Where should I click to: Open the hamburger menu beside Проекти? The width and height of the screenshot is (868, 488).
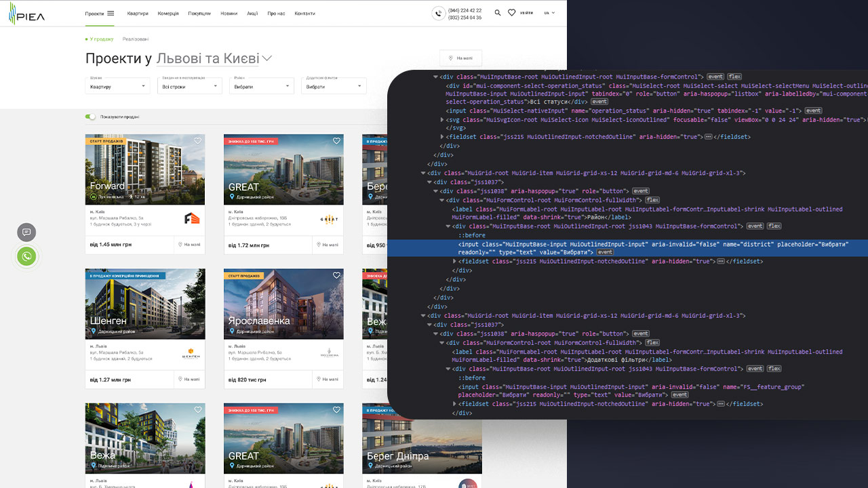click(x=111, y=13)
